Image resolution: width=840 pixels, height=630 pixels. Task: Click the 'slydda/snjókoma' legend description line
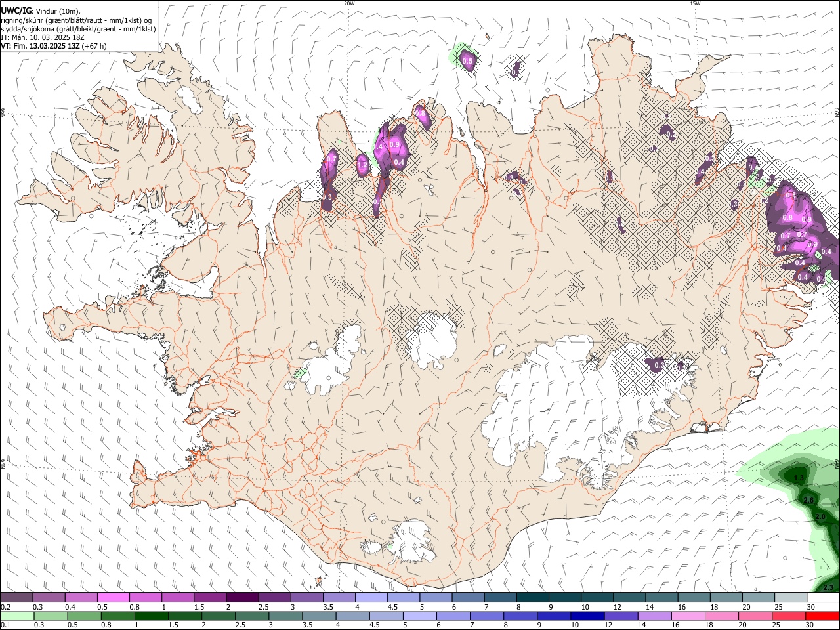(78, 29)
